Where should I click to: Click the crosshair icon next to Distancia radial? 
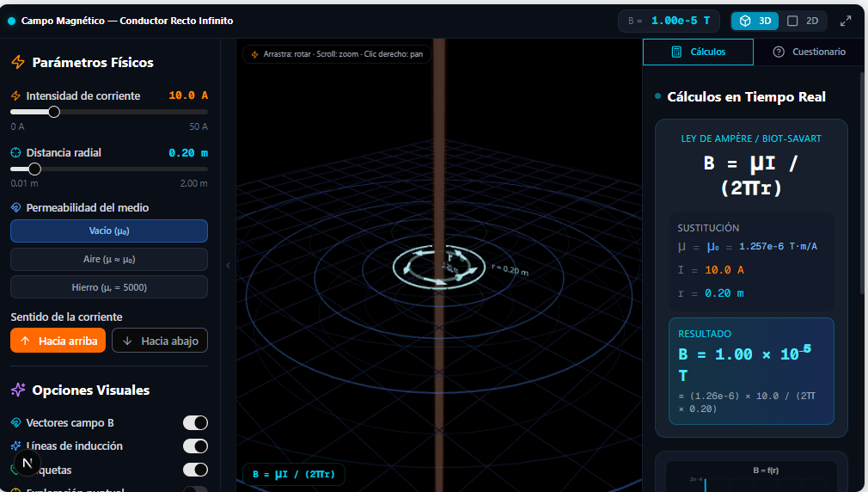15,153
